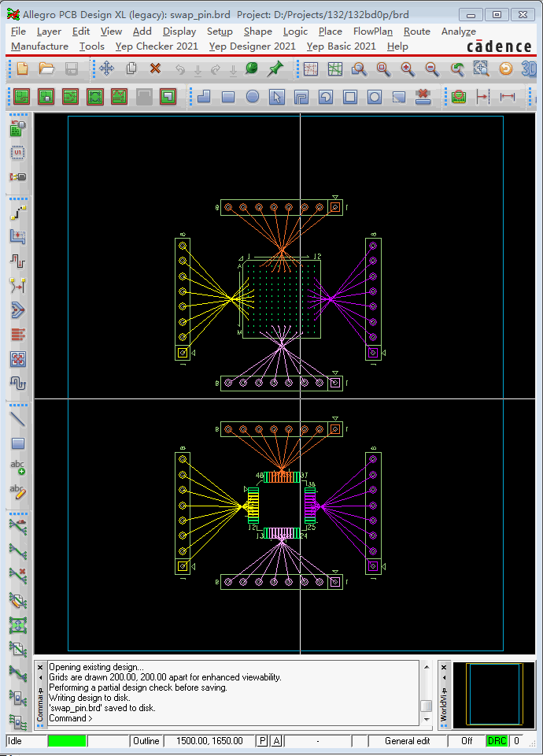
Task: Click the Copy tool icon
Action: (x=131, y=69)
